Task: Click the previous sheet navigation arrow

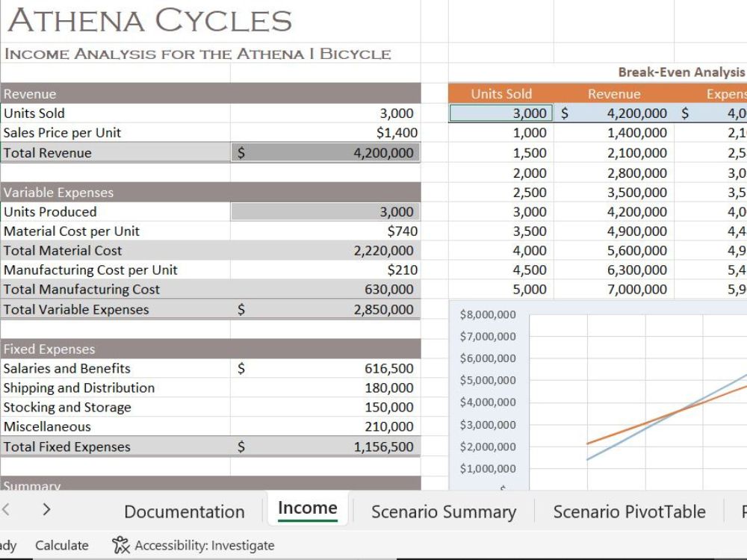Action: pos(6,509)
